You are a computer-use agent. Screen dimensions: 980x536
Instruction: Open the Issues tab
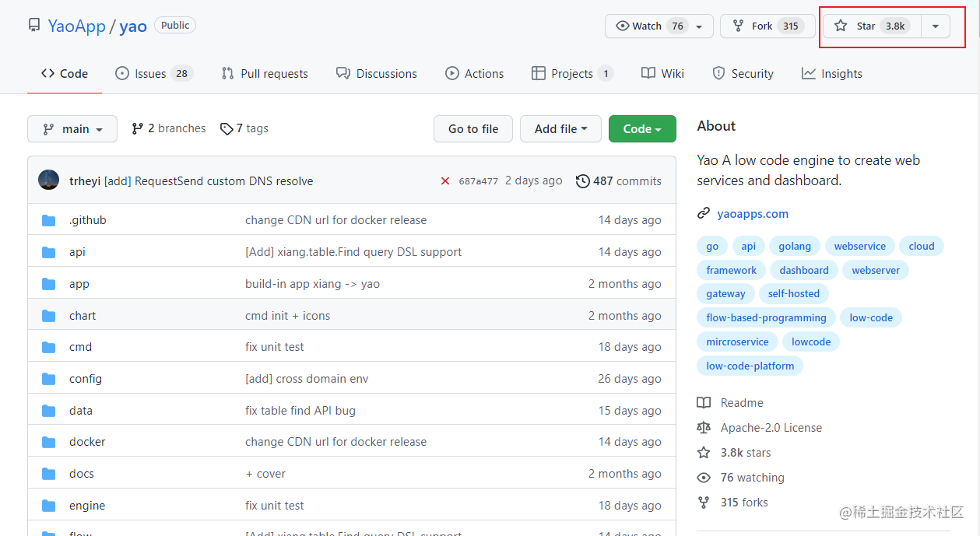point(153,73)
